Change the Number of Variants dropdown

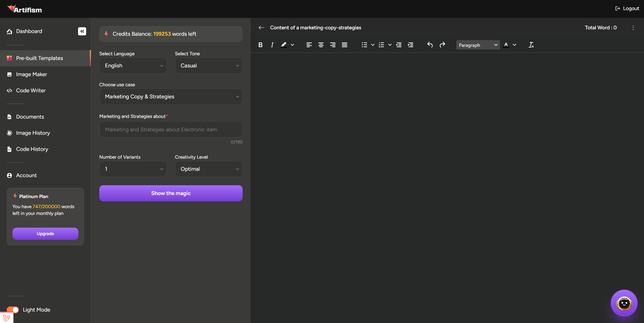tap(133, 169)
